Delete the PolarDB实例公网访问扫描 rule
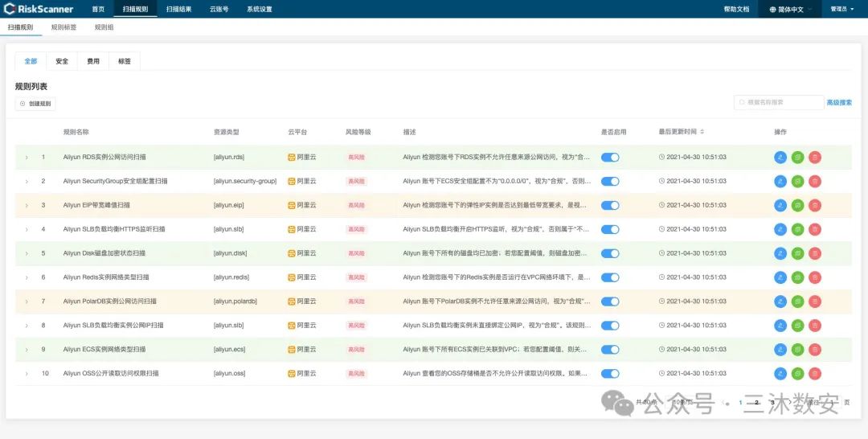The height and width of the screenshot is (439, 868). coord(815,302)
